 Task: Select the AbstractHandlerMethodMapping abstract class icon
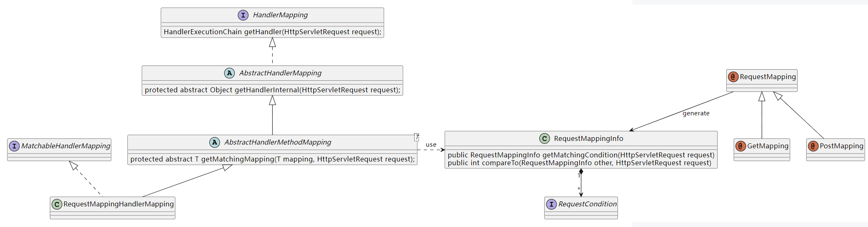click(x=215, y=143)
